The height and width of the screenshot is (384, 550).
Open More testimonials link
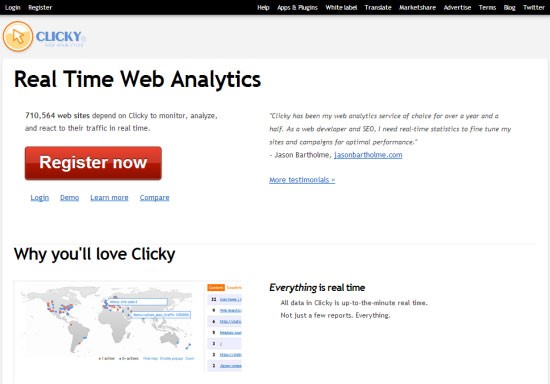[302, 180]
